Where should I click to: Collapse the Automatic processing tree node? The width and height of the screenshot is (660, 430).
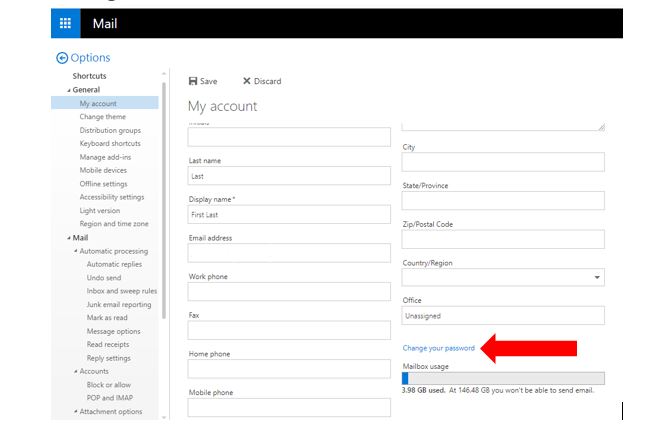point(76,251)
